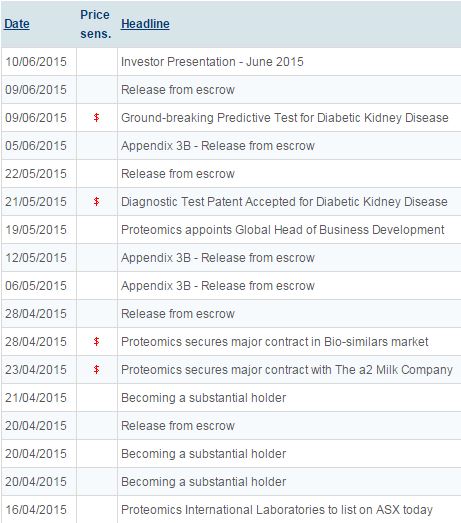Open Appendix 3B announcement dated 12/05/2015

[x=218, y=258]
